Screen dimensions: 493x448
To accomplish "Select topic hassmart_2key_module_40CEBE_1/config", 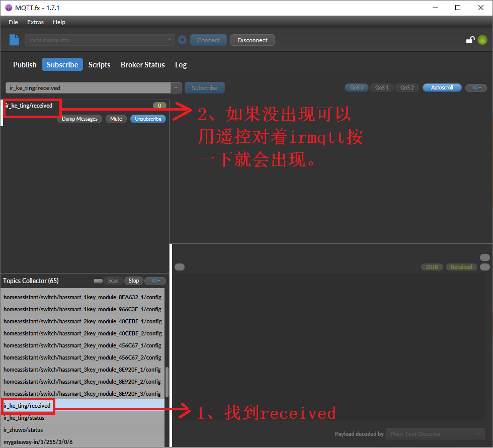I will click(x=83, y=321).
